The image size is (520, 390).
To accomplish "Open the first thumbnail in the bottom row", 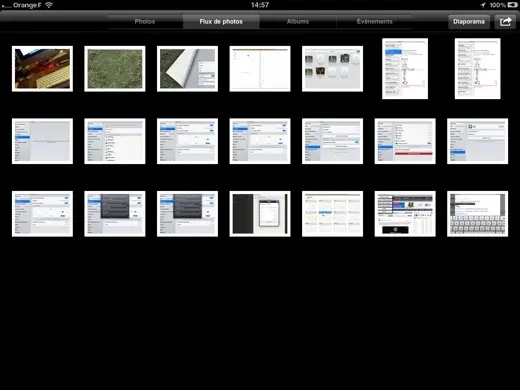I will 42,214.
